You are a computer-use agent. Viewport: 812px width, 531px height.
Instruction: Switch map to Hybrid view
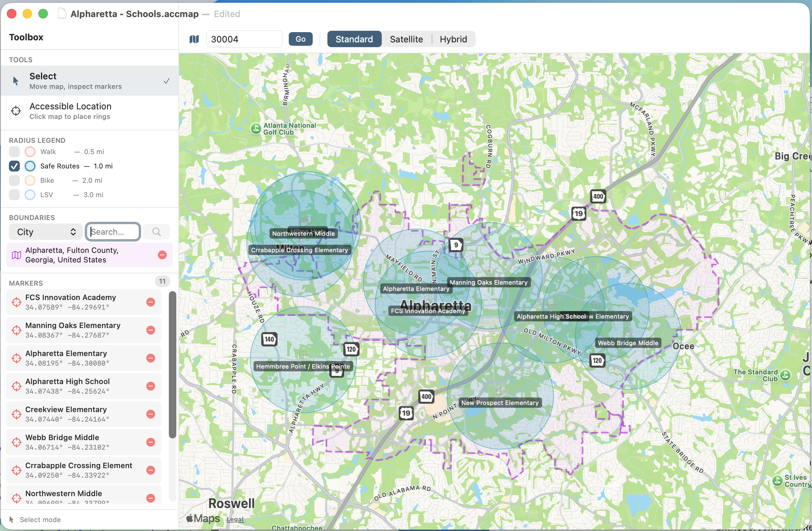pos(453,39)
